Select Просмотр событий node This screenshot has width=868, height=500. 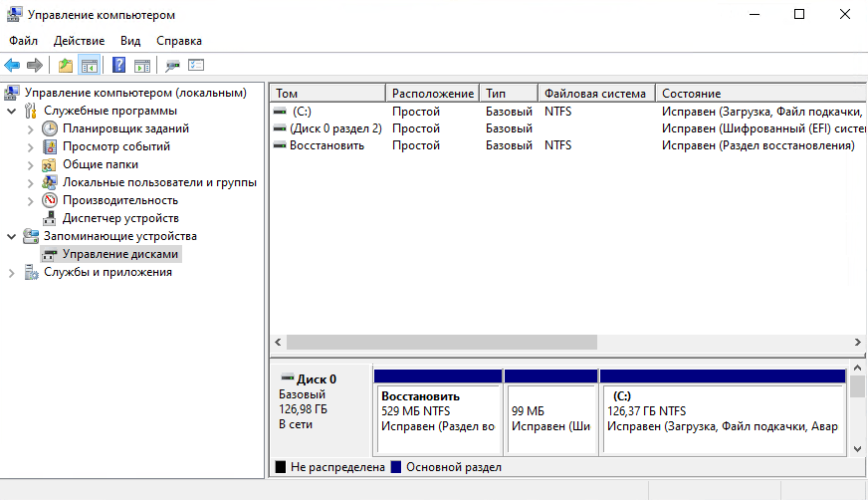115,146
